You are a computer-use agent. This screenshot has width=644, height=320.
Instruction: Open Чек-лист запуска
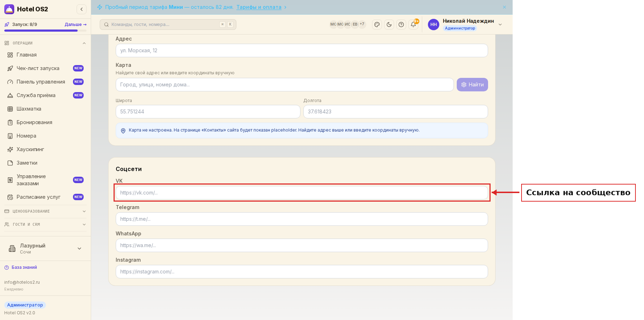pyautogui.click(x=45, y=68)
